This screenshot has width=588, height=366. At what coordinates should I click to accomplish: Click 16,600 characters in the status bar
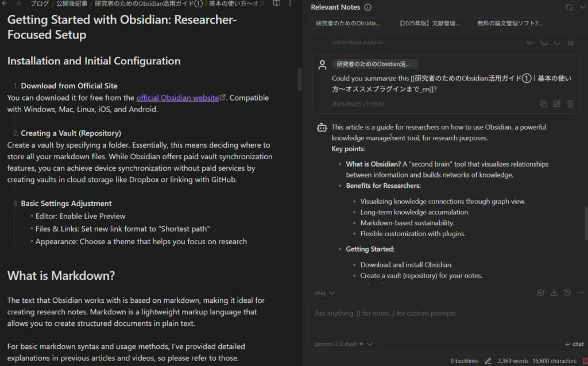tap(554, 361)
